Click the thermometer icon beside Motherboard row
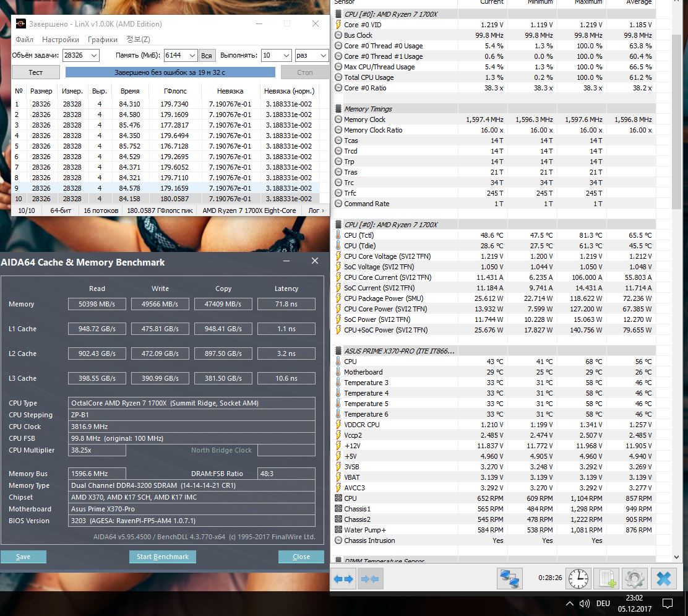The image size is (688, 616). point(338,372)
